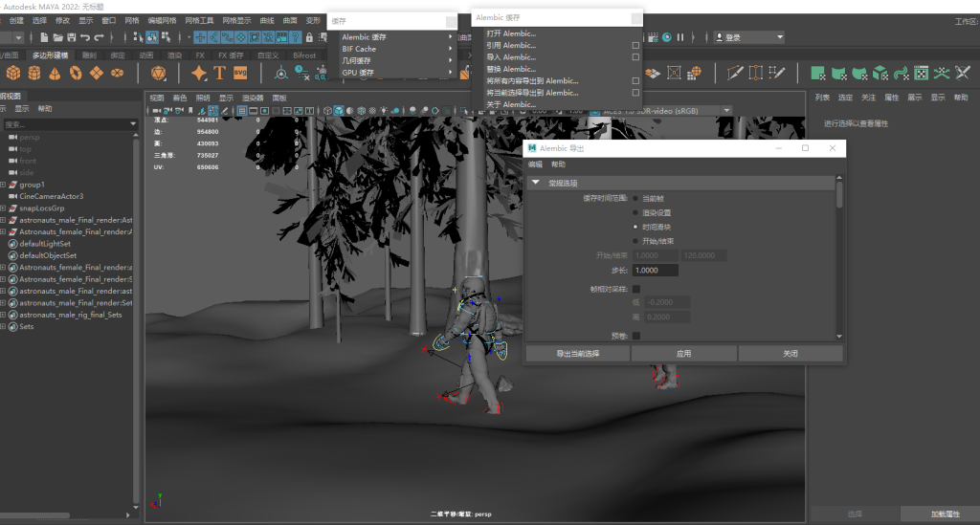The width and height of the screenshot is (980, 525).
Task: Click the 应用 button in Alembic export
Action: point(683,353)
